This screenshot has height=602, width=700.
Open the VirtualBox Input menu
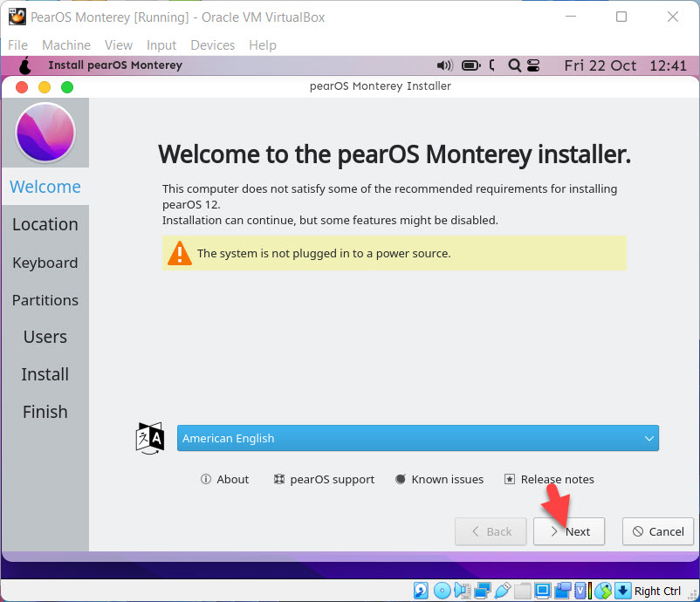[x=161, y=45]
